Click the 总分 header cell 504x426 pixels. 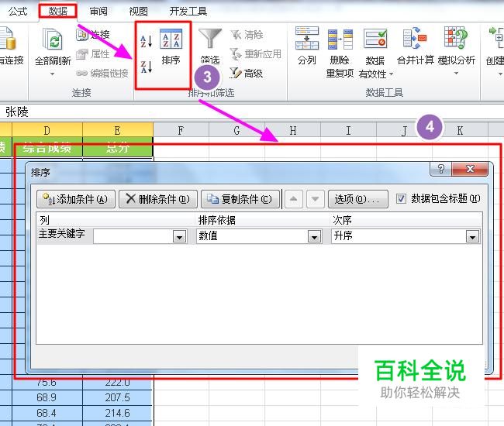click(x=118, y=147)
